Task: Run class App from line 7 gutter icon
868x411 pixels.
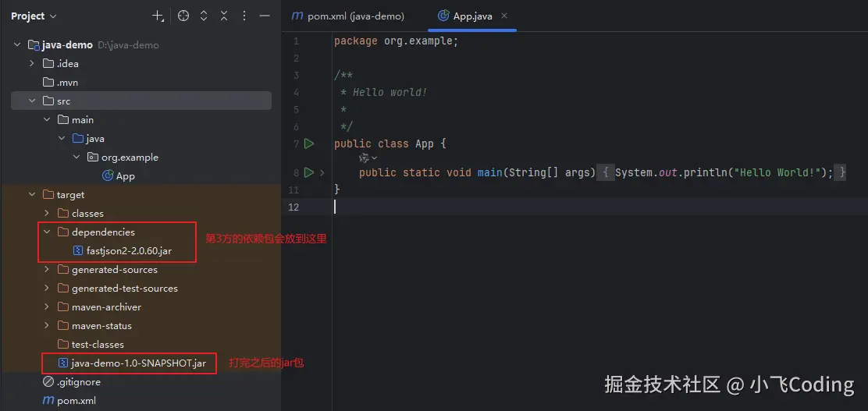Action: pyautogui.click(x=309, y=143)
